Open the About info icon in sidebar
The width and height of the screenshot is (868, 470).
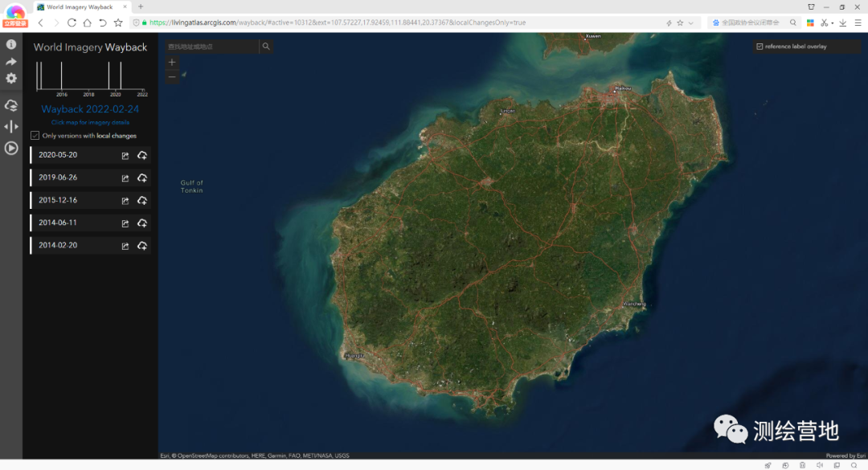[x=11, y=44]
